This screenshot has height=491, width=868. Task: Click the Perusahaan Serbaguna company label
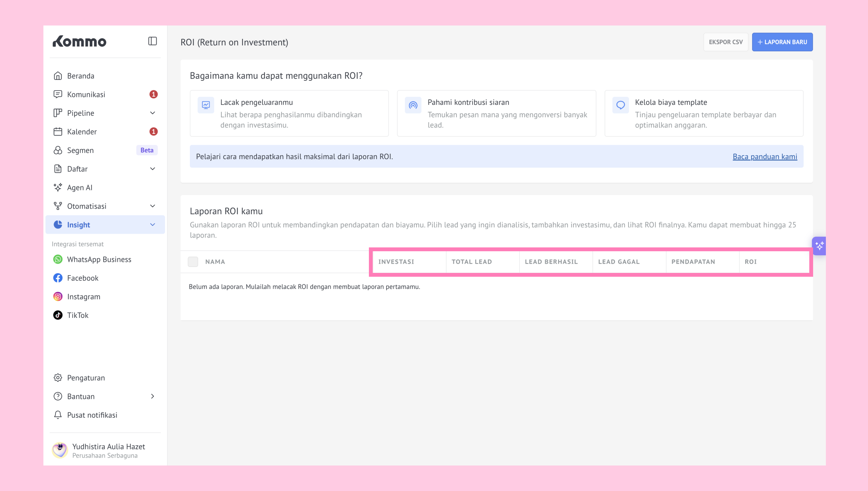click(x=105, y=456)
